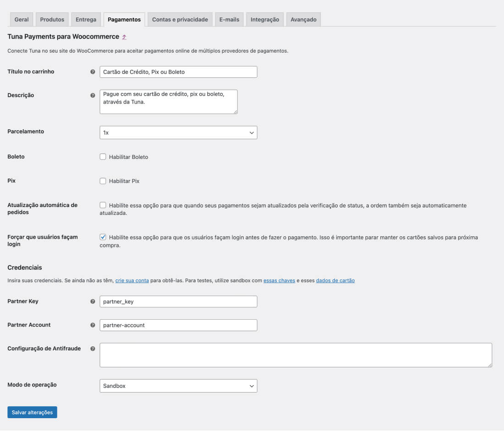Click the Habilitar Boleto label text
This screenshot has width=504, height=431.
point(129,157)
